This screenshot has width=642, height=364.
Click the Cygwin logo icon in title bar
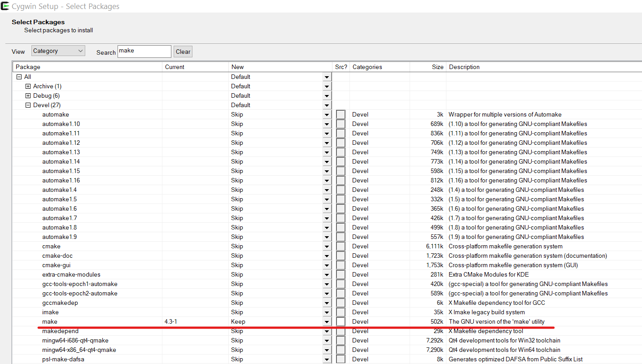coord(5,6)
